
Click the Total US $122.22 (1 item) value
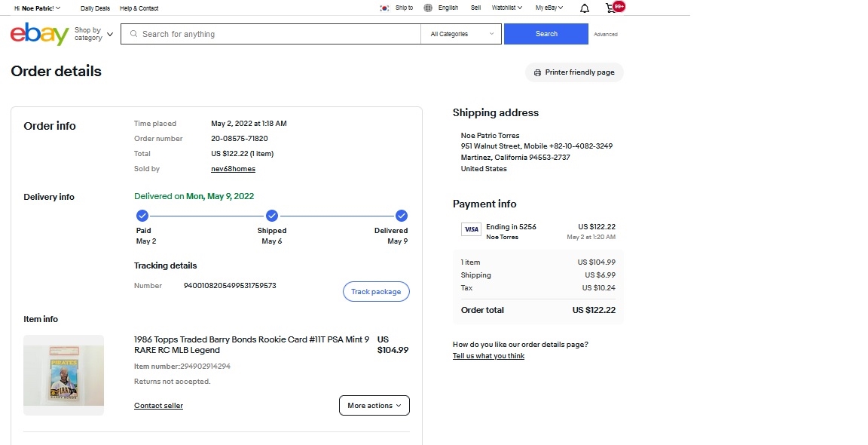pos(242,154)
